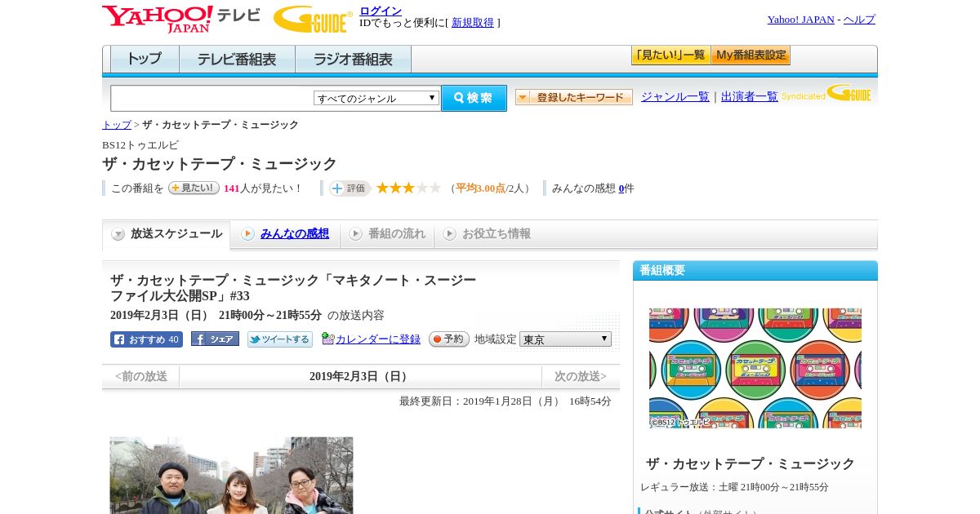
Task: Go to <前の放送 previous broadcast
Action: [141, 377]
